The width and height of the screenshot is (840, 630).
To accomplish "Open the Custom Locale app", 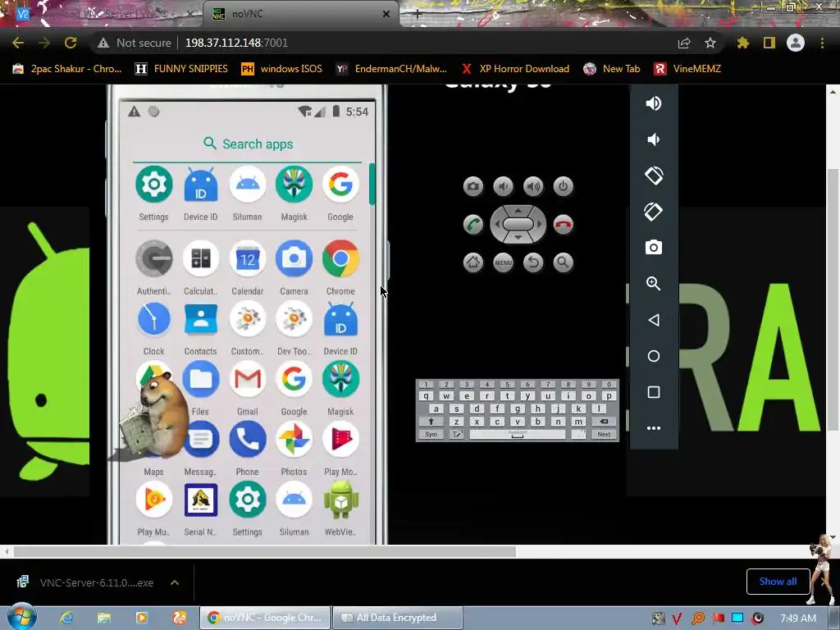I will click(x=248, y=319).
